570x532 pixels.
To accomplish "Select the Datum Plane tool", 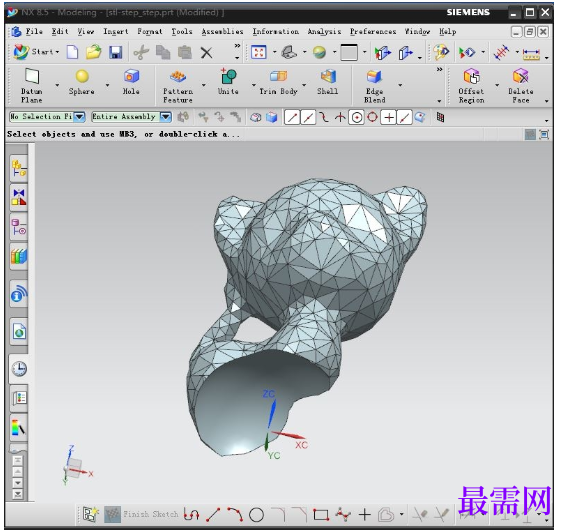I will click(32, 86).
